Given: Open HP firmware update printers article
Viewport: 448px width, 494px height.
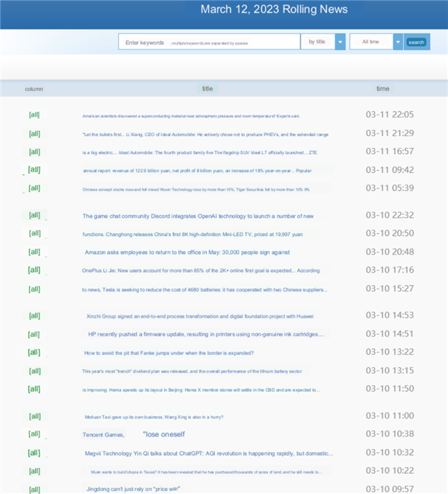Looking at the screenshot, I should click(x=206, y=334).
